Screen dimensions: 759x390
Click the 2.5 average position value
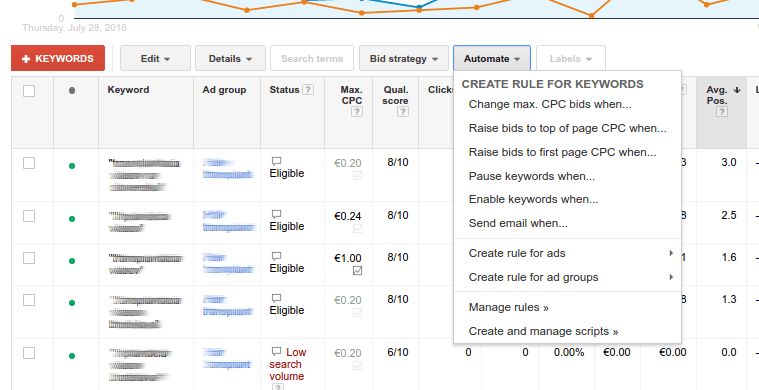(729, 215)
